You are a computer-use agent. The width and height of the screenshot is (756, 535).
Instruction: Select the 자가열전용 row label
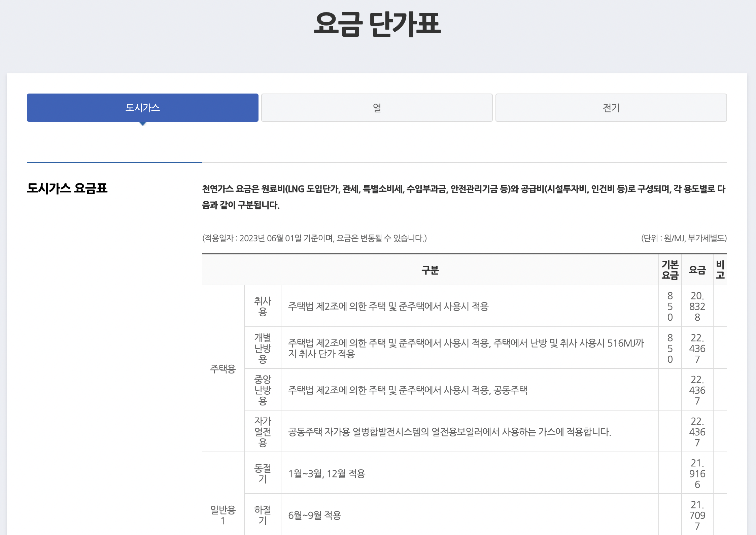tap(263, 431)
